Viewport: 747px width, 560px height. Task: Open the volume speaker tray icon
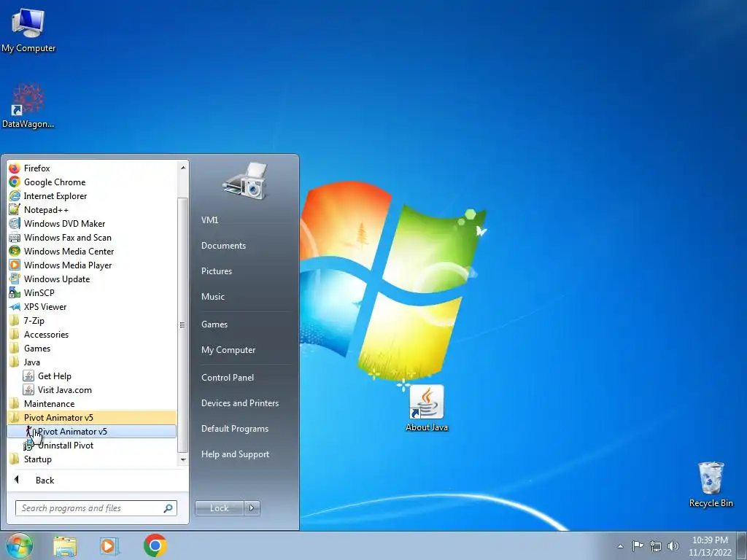point(673,546)
